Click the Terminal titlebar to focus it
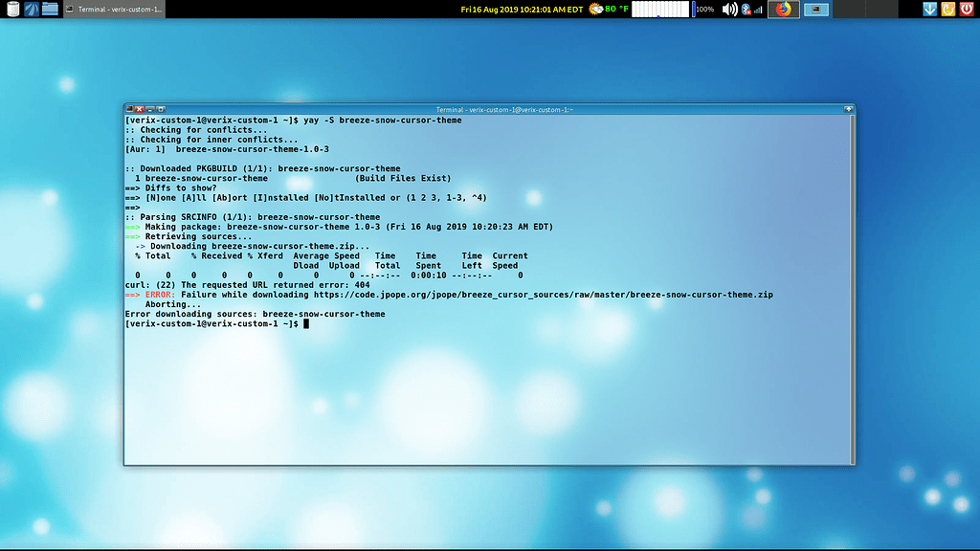Screen dimensions: 980x551 pyautogui.click(x=488, y=109)
